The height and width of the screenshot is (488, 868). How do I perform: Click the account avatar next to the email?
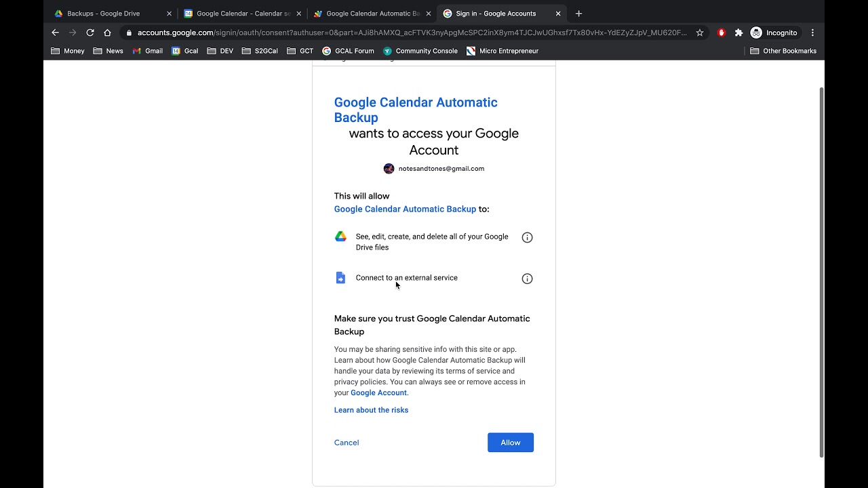pyautogui.click(x=389, y=169)
